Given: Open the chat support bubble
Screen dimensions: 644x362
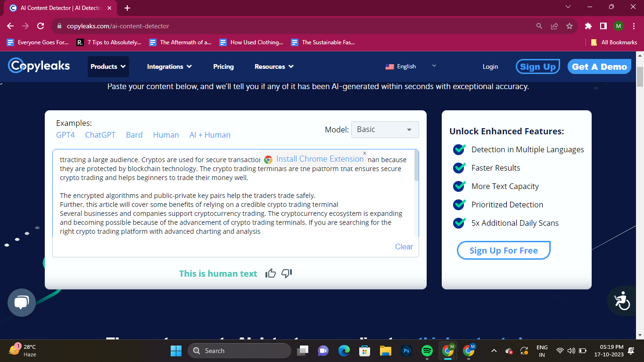Looking at the screenshot, I should pyautogui.click(x=22, y=303).
